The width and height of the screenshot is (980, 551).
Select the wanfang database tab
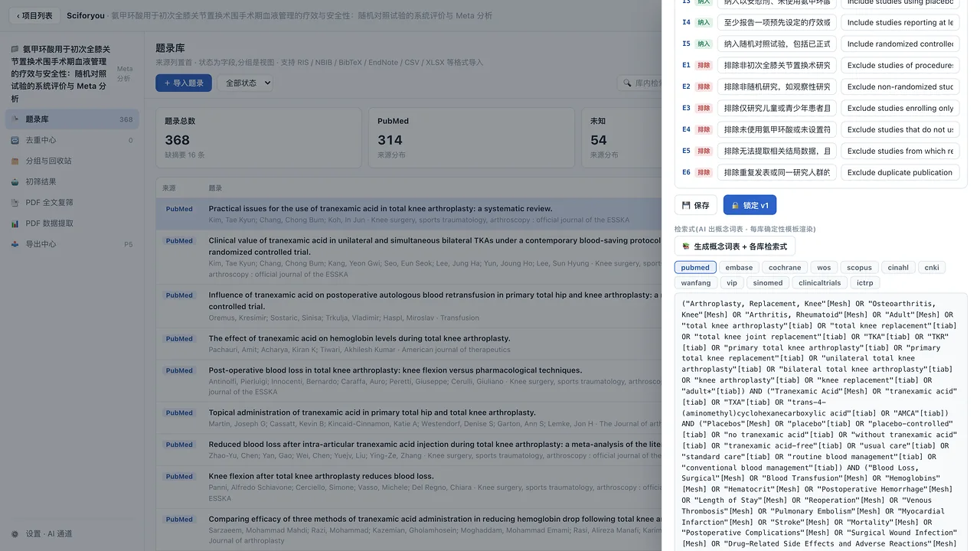click(695, 282)
